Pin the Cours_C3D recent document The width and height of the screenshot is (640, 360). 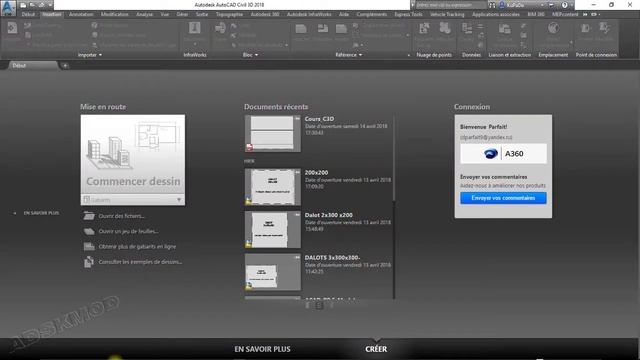298,118
